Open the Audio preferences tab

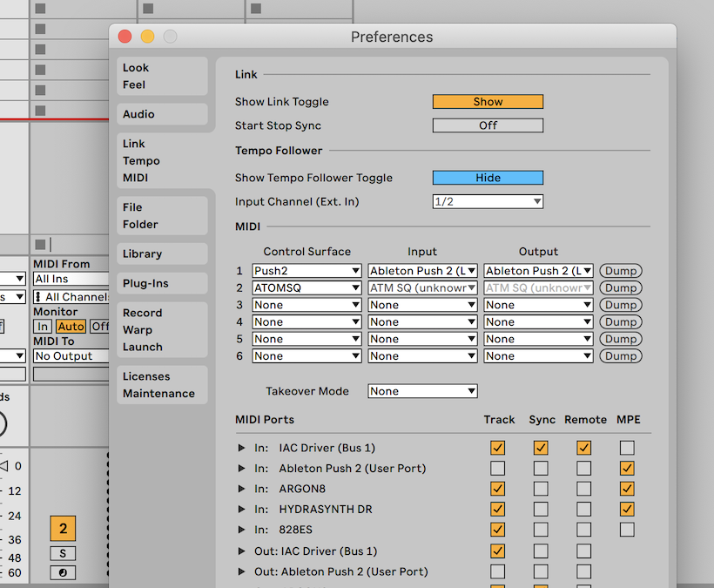pos(162,114)
